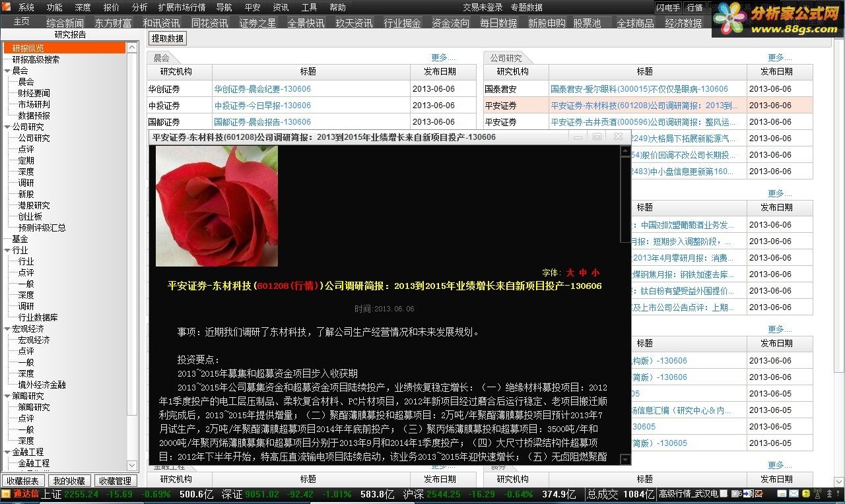This screenshot has height=504, width=845.
Task: Open the 系统 menu
Action: click(26, 7)
